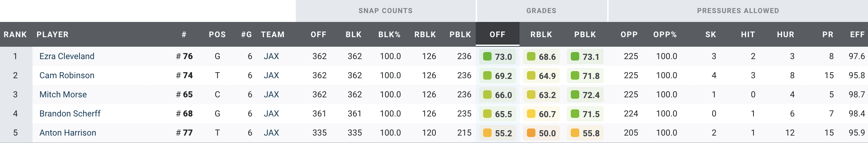Sort by the BLK% column header
The width and height of the screenshot is (868, 143).
389,35
